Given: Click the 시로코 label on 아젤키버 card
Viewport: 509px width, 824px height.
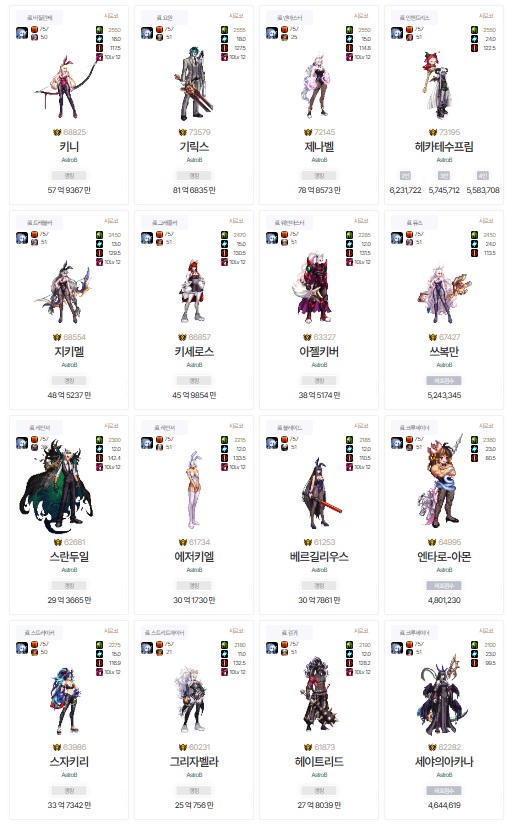Looking at the screenshot, I should pos(361,221).
